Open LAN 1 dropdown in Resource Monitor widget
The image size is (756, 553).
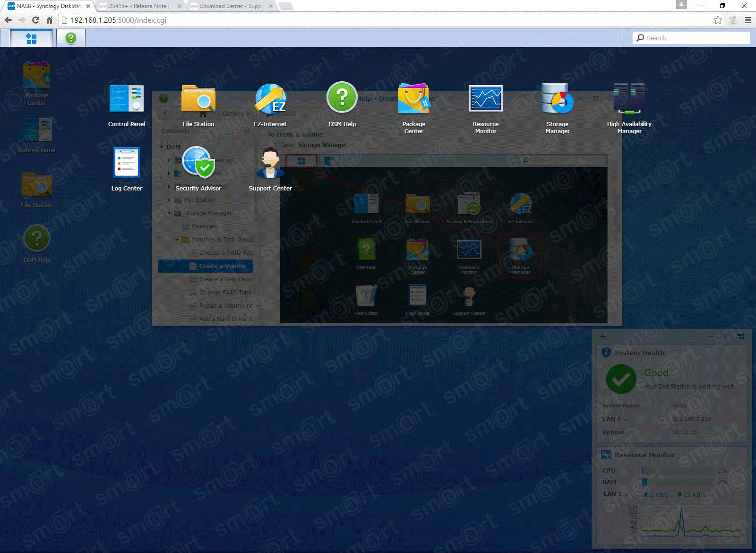pyautogui.click(x=616, y=494)
